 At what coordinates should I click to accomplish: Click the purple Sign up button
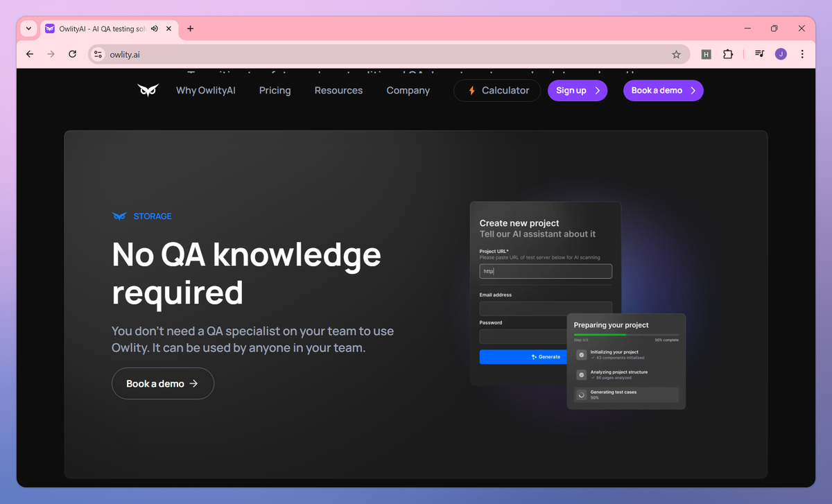(x=578, y=90)
